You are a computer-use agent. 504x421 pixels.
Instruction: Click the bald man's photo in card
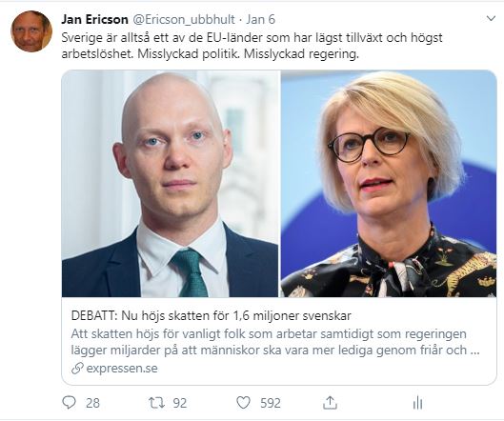point(170,184)
